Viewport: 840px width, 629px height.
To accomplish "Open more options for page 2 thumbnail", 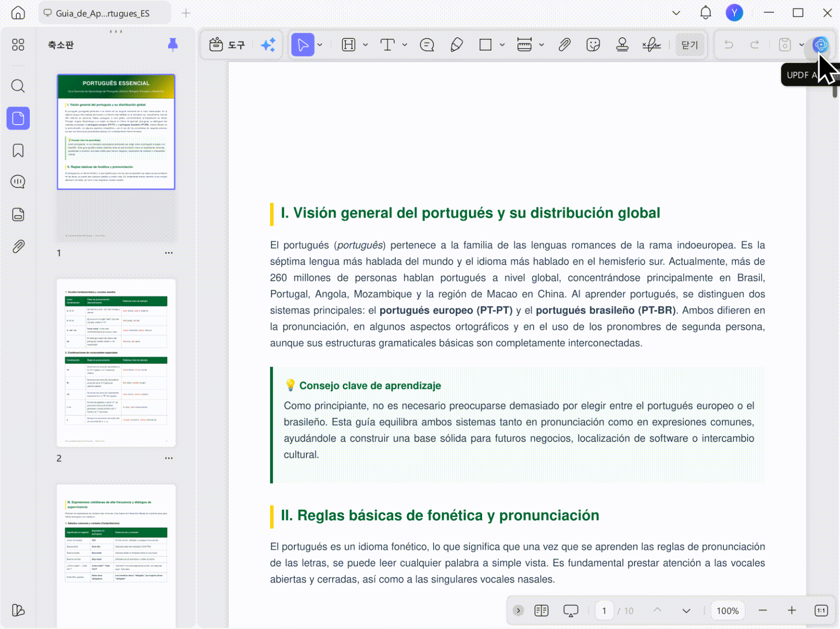I will click(x=169, y=458).
